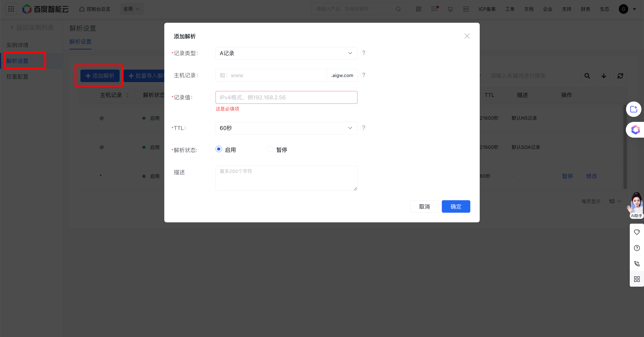This screenshot has height=337, width=644.
Task: Open the shopping cart icon
Action: [450, 9]
